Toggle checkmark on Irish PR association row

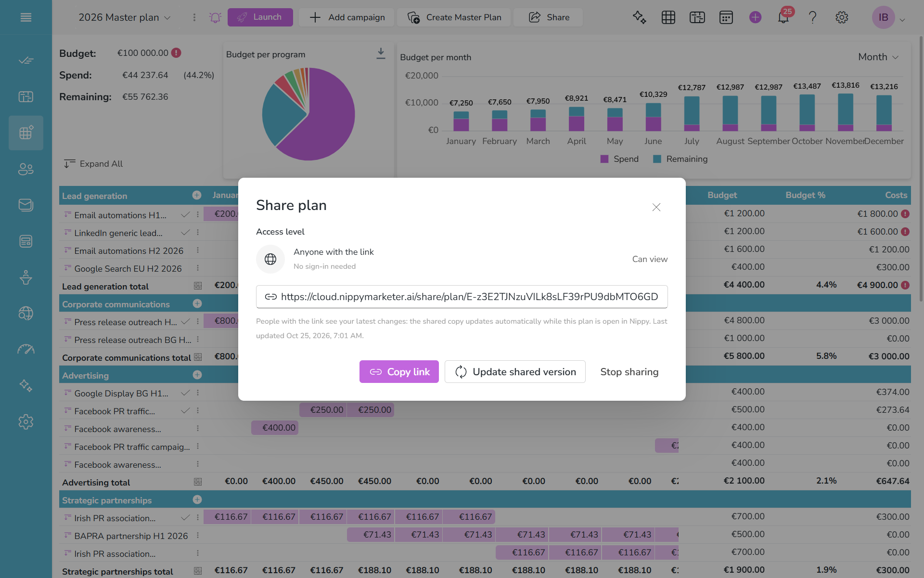tap(185, 518)
